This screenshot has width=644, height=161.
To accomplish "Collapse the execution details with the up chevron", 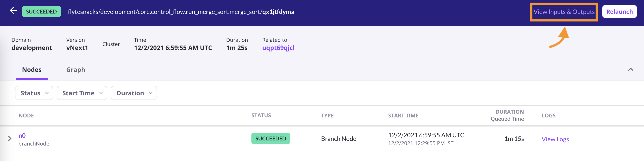I will (631, 69).
